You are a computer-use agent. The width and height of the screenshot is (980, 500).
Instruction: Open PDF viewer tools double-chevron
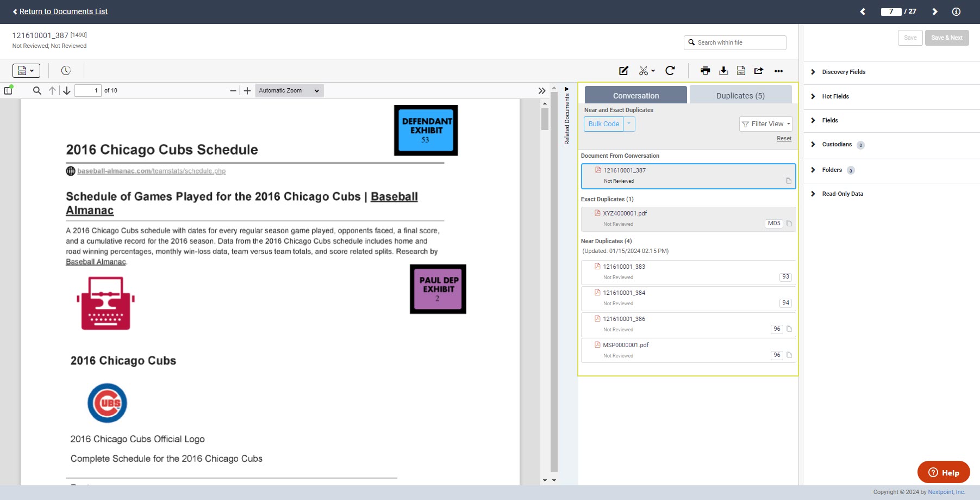542,90
